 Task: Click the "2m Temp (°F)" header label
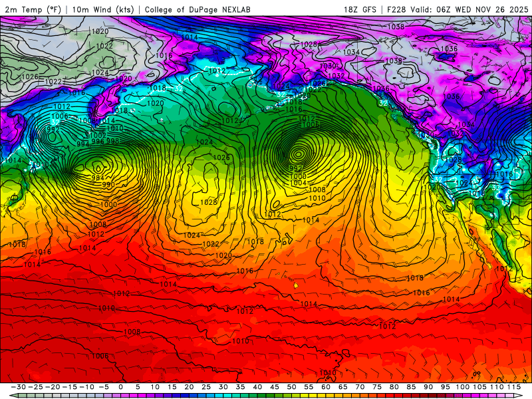pyautogui.click(x=33, y=9)
